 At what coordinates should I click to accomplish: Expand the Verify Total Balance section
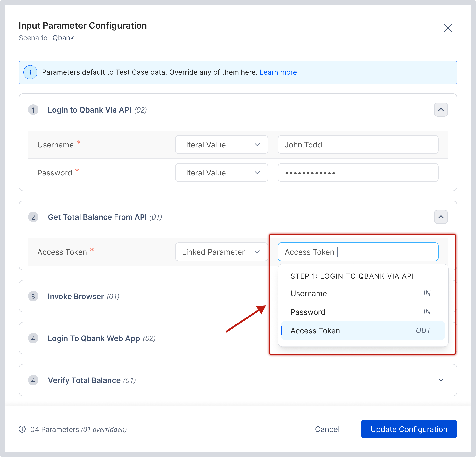(x=441, y=380)
